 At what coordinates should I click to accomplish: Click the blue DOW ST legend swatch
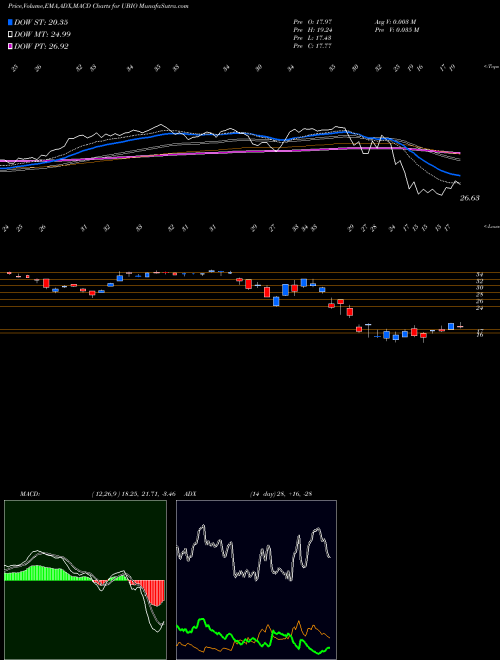[x=10, y=22]
